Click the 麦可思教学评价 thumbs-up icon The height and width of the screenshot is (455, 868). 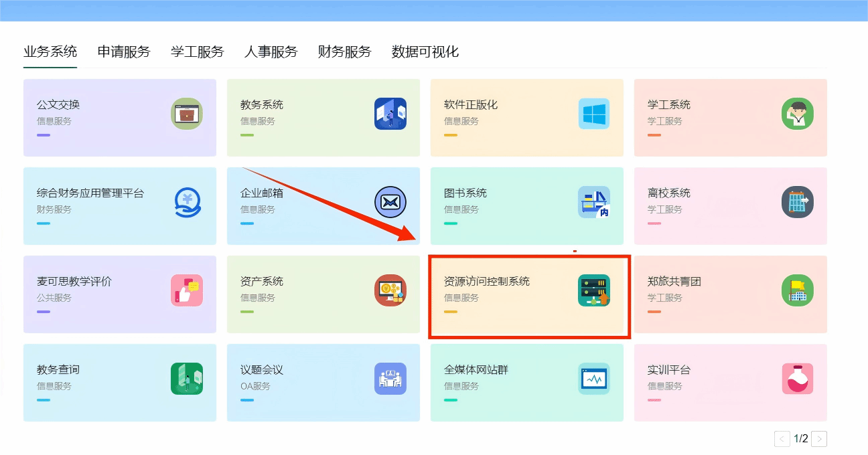[186, 290]
